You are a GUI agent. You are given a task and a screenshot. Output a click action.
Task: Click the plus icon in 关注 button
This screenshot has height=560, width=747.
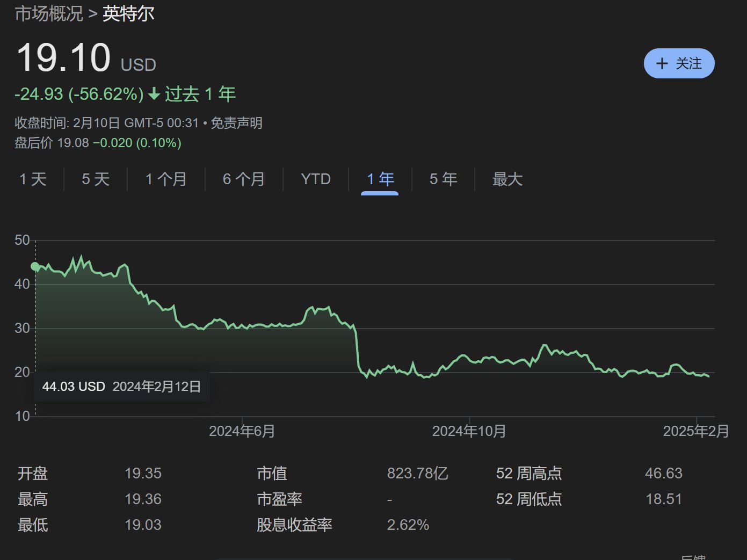click(662, 63)
